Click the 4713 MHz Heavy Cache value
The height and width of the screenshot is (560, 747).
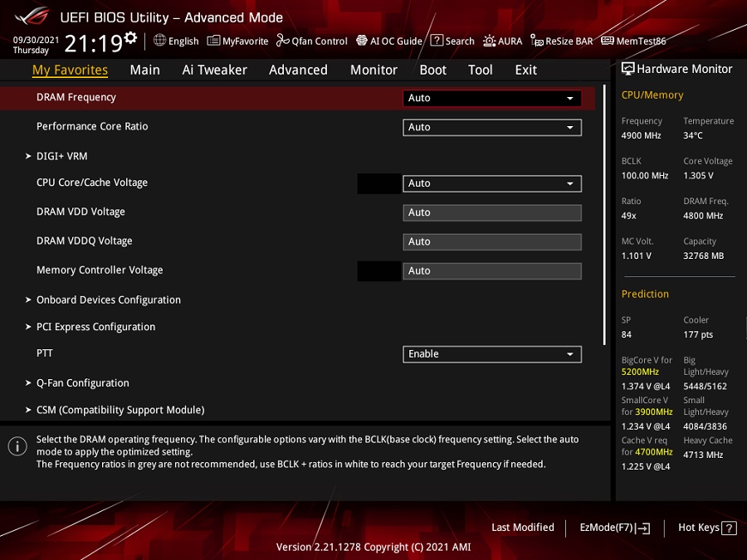[x=703, y=455]
